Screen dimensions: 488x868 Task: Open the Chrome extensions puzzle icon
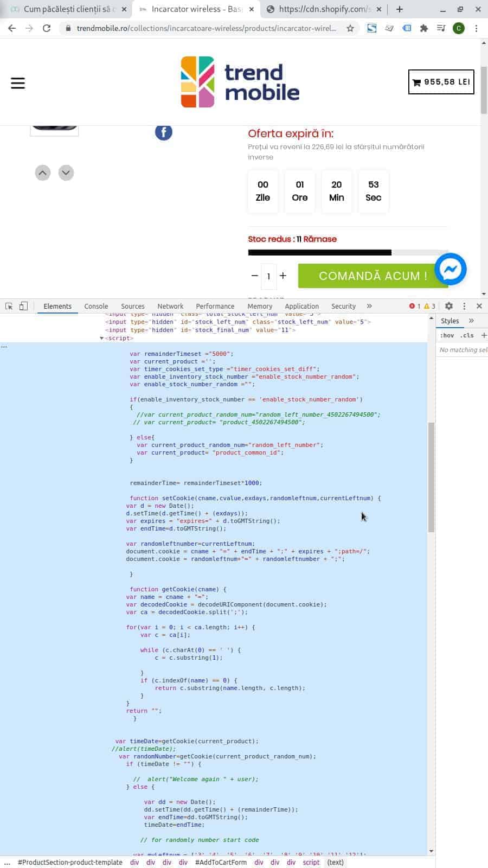coord(424,28)
